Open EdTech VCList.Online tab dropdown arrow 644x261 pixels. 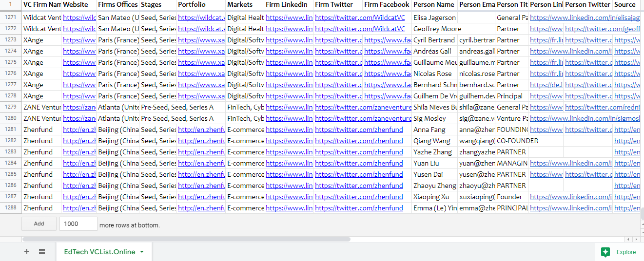pos(142,252)
